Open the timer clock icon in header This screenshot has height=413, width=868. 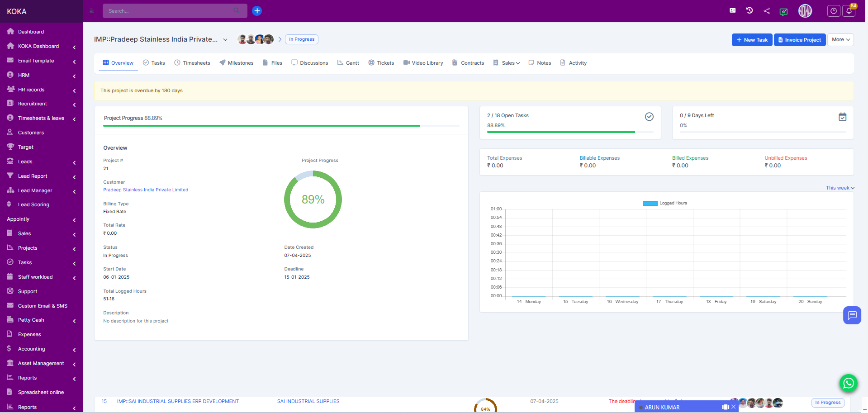pos(833,11)
